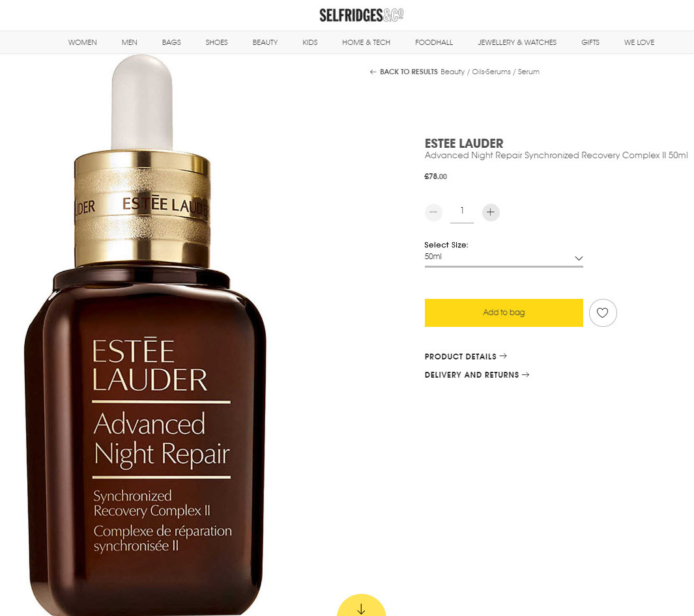Go to the Oils-Serums breadcrumb

(x=491, y=72)
